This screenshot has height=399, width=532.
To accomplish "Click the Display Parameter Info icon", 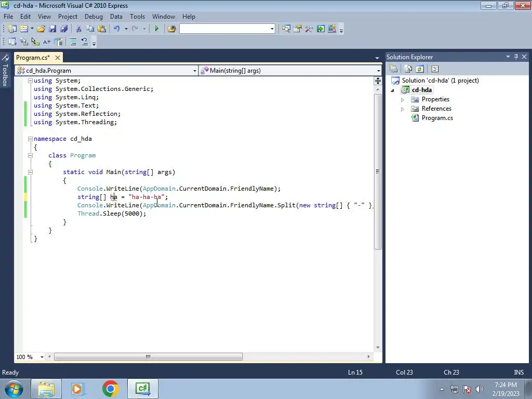I will click(24, 42).
